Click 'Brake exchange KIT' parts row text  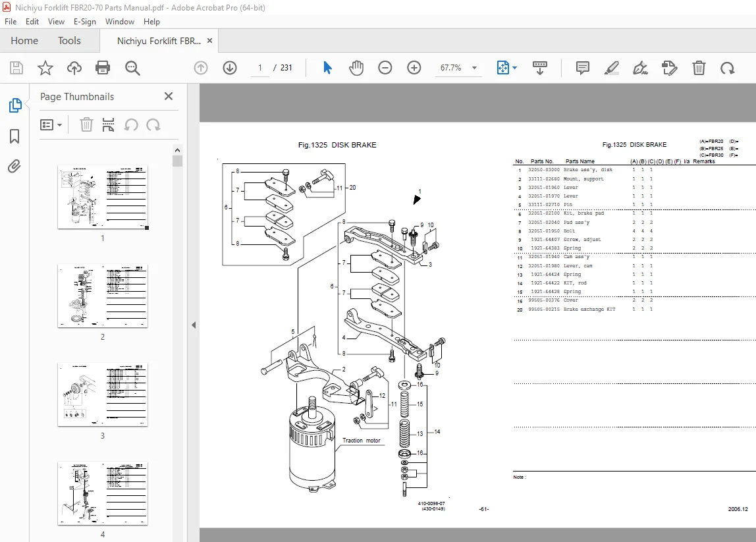click(x=589, y=310)
